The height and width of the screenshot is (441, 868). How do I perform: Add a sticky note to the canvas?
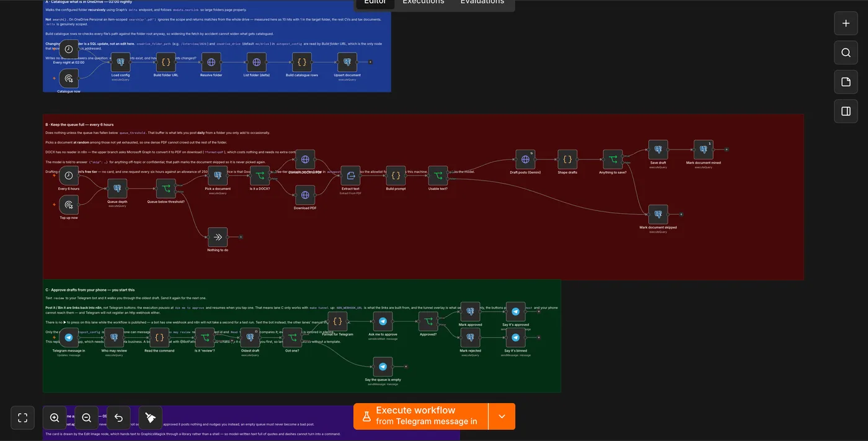(846, 82)
